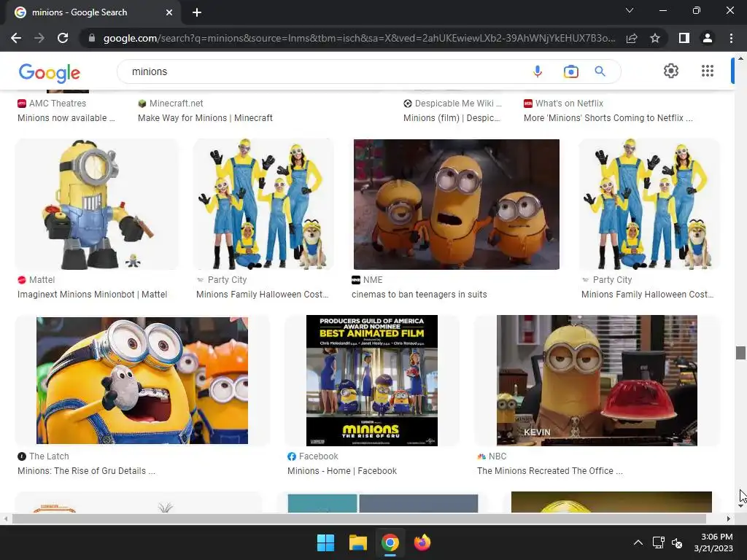Open the tab search chevron
Screen dimensions: 747x560
(x=630, y=10)
